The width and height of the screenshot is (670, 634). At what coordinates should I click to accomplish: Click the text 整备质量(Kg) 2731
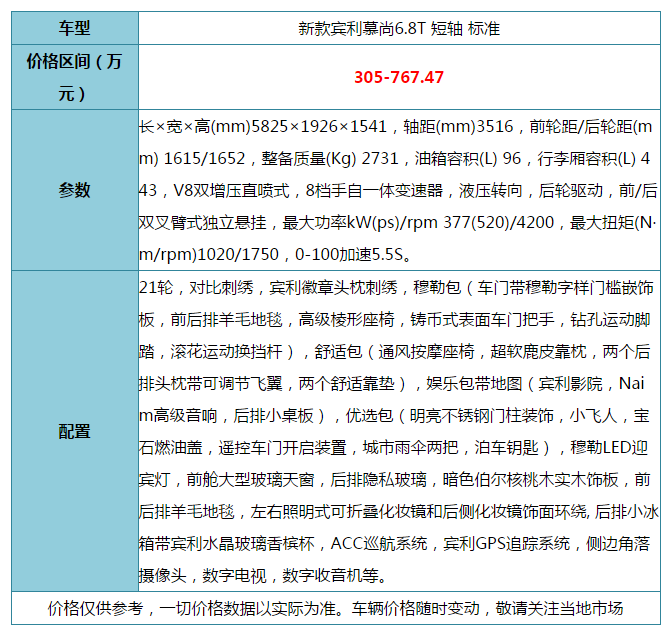click(x=330, y=158)
